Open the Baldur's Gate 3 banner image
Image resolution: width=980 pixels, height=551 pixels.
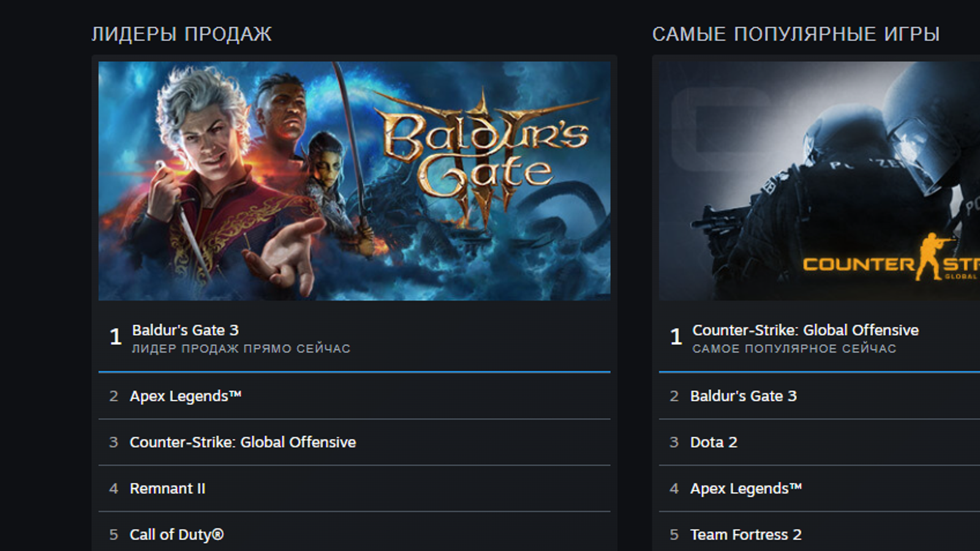[354, 181]
